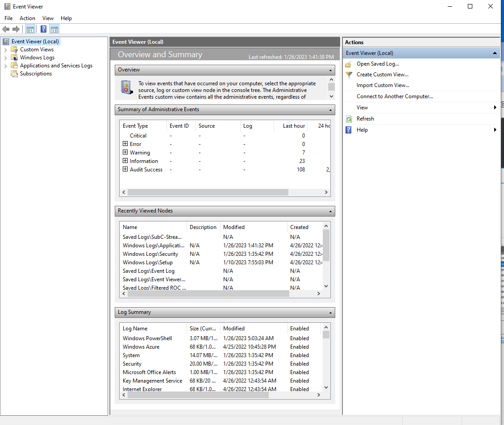The height and width of the screenshot is (425, 504).
Task: Click the blue Help toolbar icon
Action: 43,29
